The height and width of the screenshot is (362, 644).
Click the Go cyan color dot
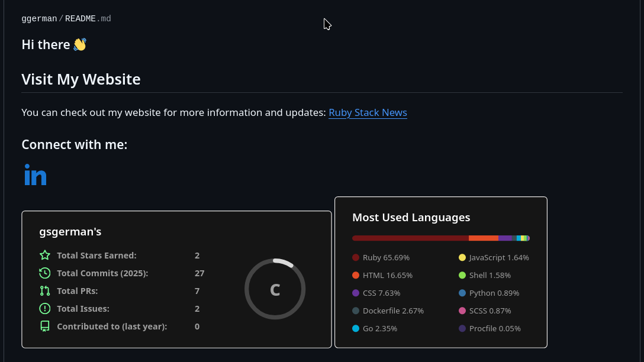tap(356, 329)
